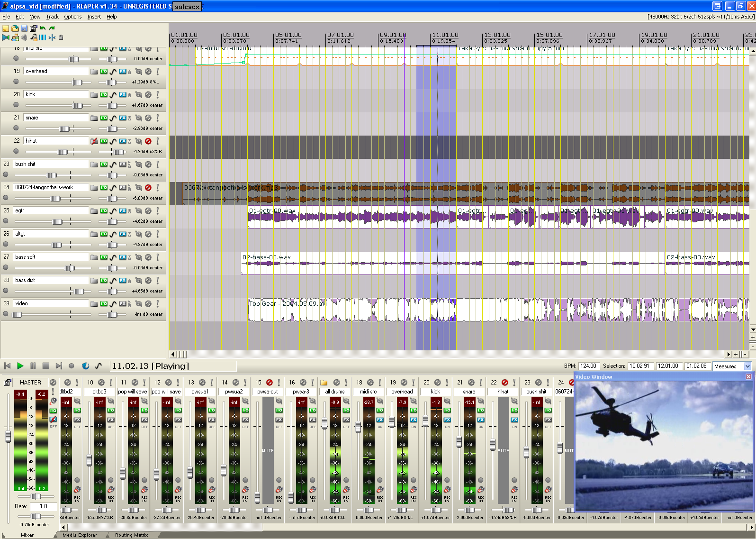Image resolution: width=756 pixels, height=539 pixels.
Task: Start recording with the transport record button
Action: [x=72, y=366]
